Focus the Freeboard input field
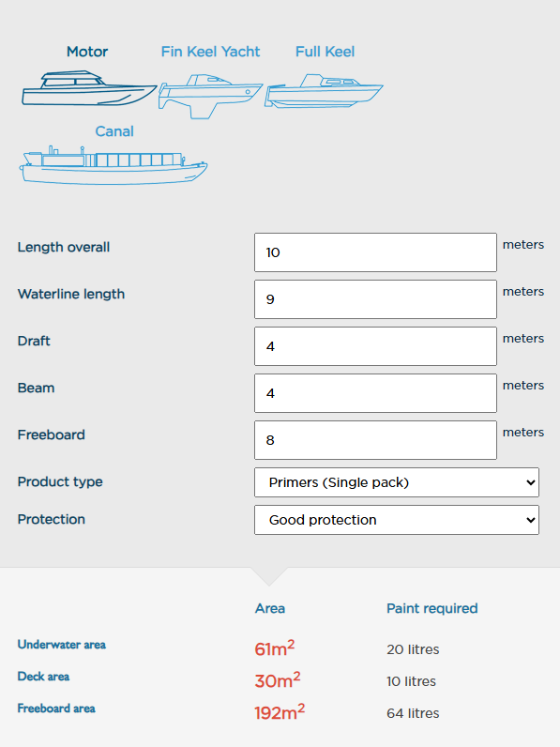This screenshot has height=747, width=560. pyautogui.click(x=375, y=440)
